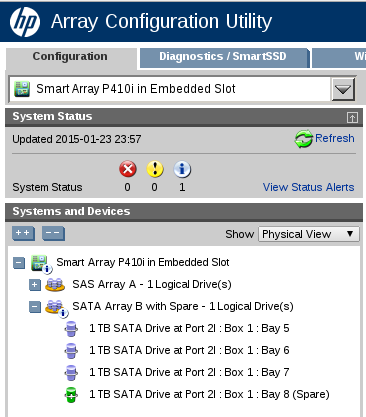This screenshot has height=417, width=366.
Task: Expand the SAS Array A node
Action: click(35, 285)
